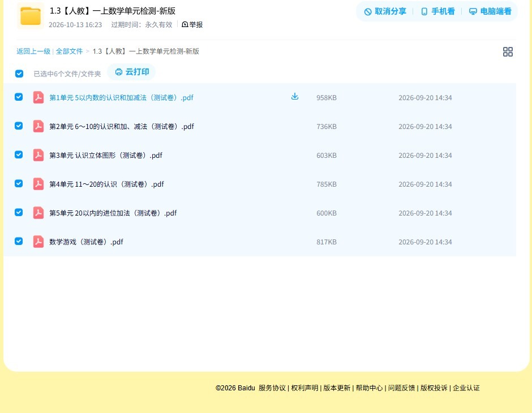Navigate to 全部文件 in breadcrumb
The height and width of the screenshot is (413, 532).
(69, 51)
